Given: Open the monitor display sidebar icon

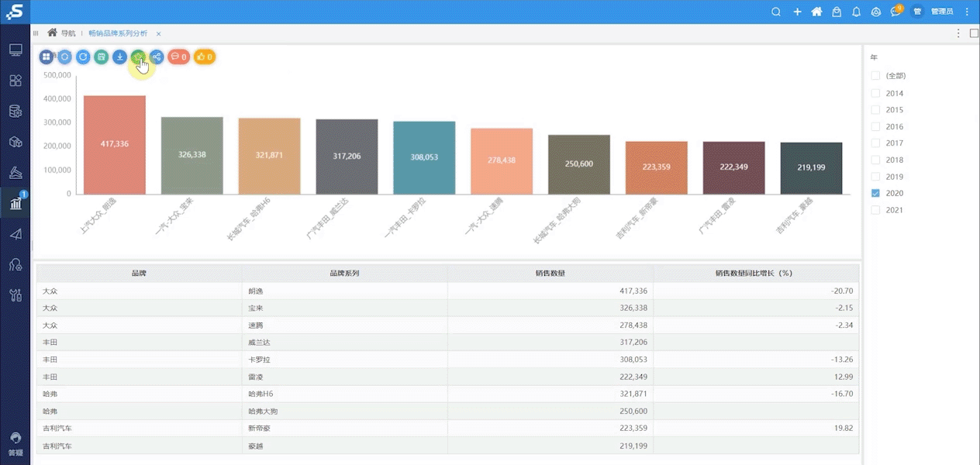Looking at the screenshot, I should coord(16,50).
